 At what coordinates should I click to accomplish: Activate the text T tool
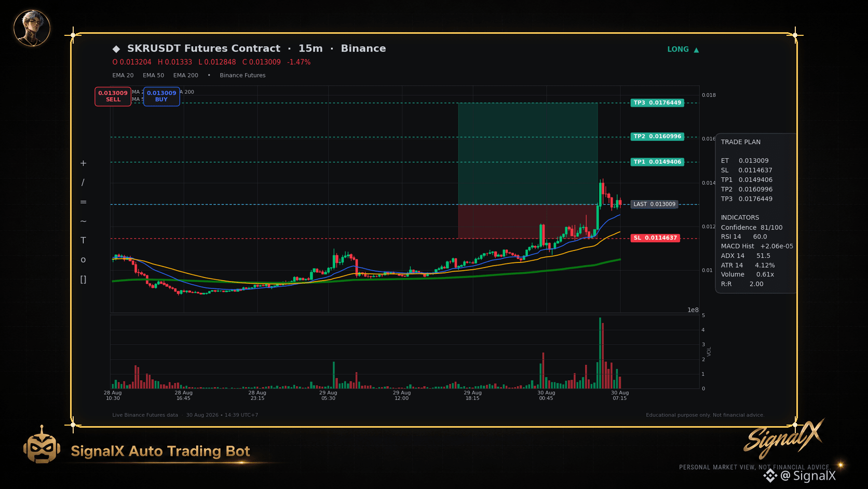coord(83,241)
